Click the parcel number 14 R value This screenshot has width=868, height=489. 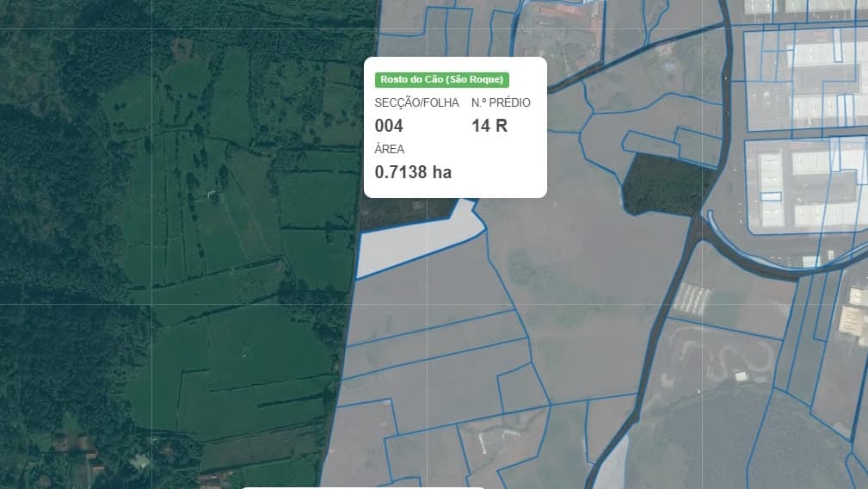pos(489,126)
